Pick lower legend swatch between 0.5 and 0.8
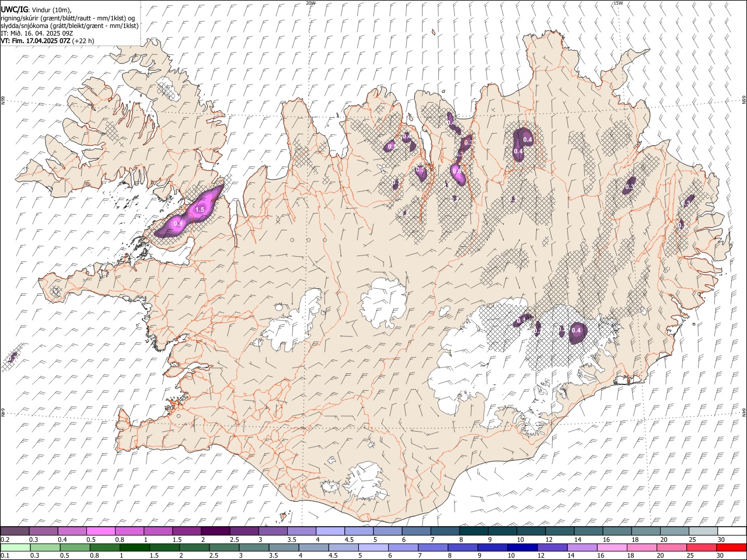This screenshot has height=560, width=747. (75, 547)
